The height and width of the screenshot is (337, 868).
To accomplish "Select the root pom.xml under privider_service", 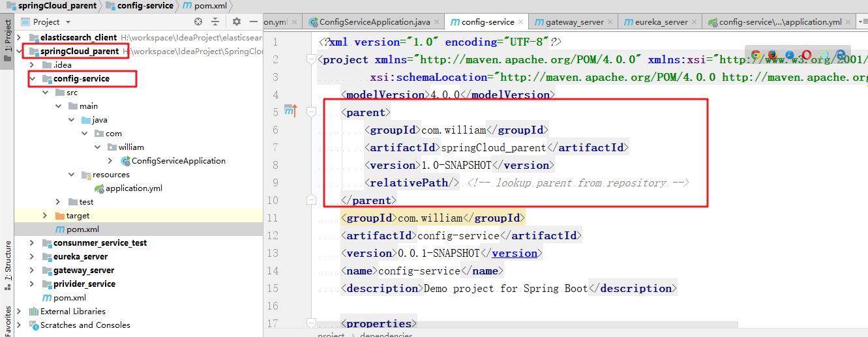I will (70, 297).
